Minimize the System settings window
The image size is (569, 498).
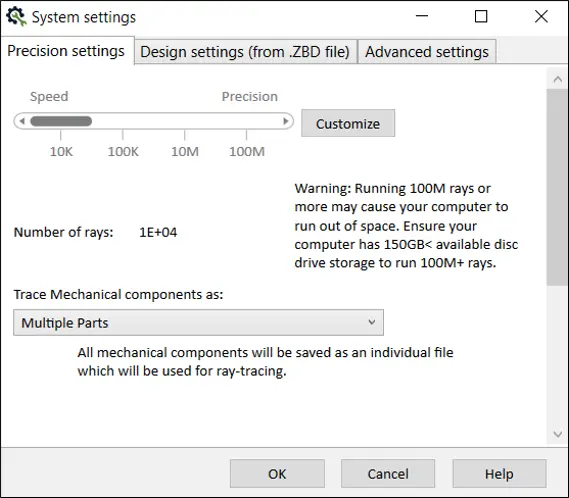422,16
